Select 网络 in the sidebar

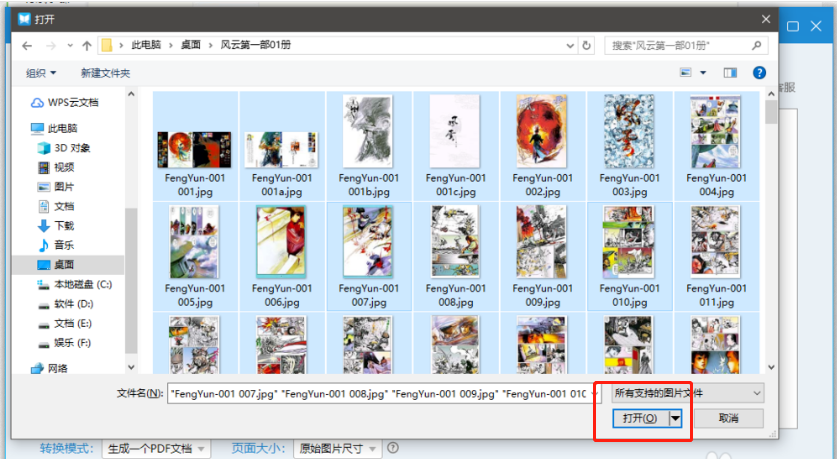pyautogui.click(x=50, y=368)
